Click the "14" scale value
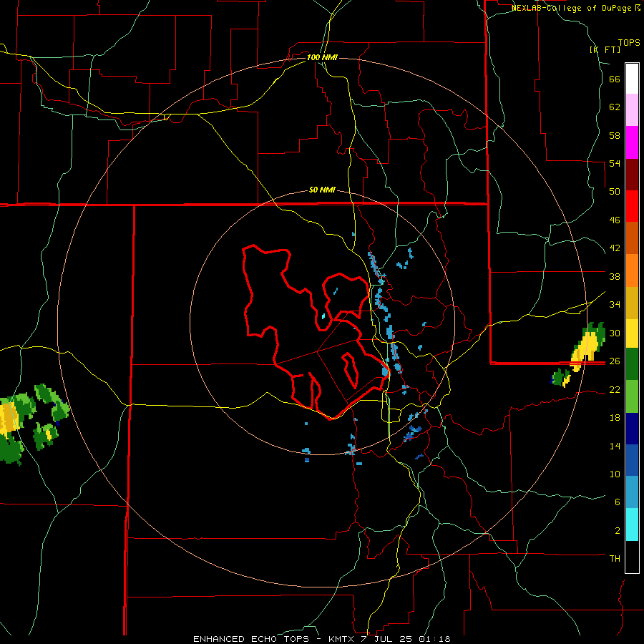Image resolution: width=644 pixels, height=644 pixels. pyautogui.click(x=615, y=446)
